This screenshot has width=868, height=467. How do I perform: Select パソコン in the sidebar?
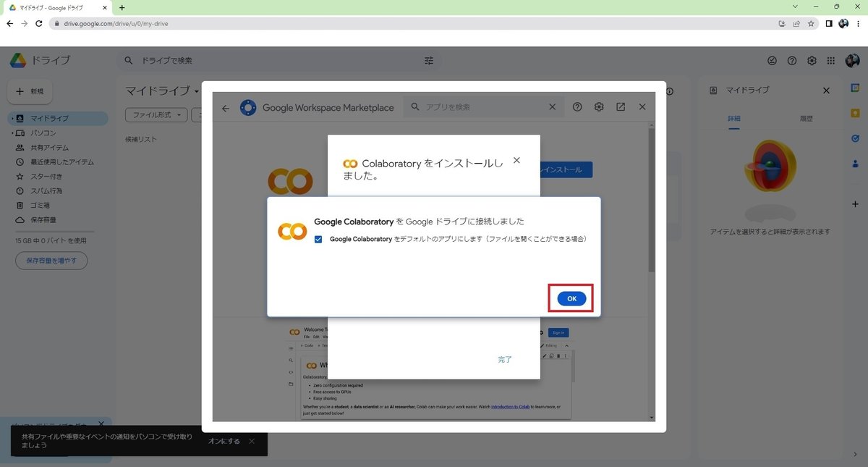(x=57, y=133)
